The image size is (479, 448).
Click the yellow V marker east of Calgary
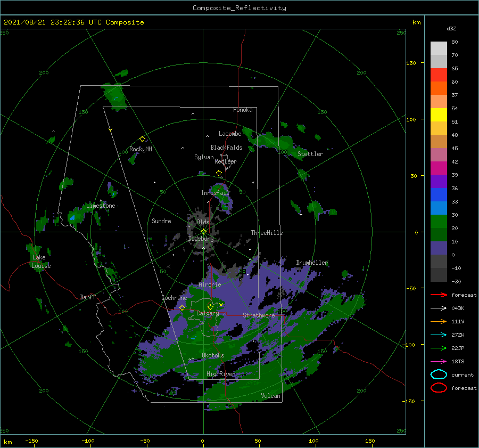(221, 305)
